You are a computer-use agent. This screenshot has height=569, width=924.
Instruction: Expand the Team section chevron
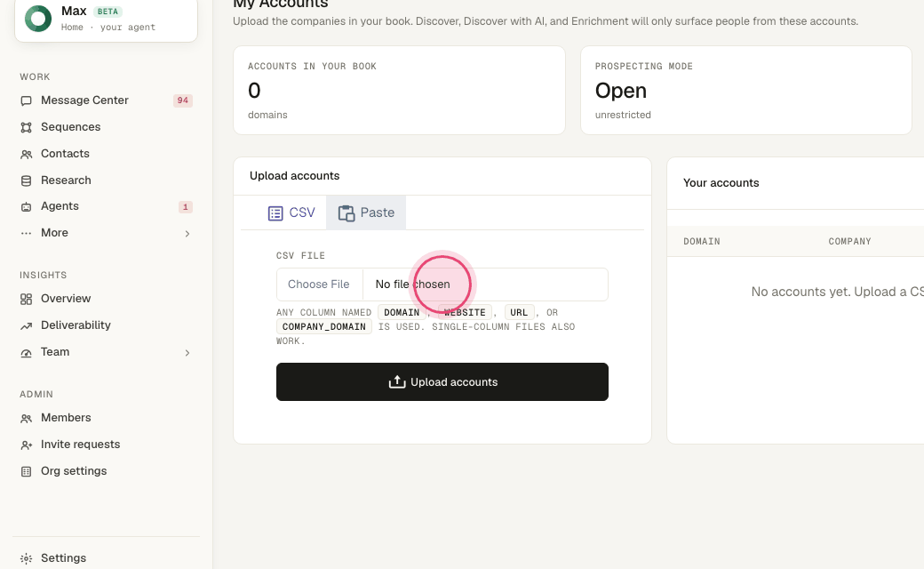(187, 353)
